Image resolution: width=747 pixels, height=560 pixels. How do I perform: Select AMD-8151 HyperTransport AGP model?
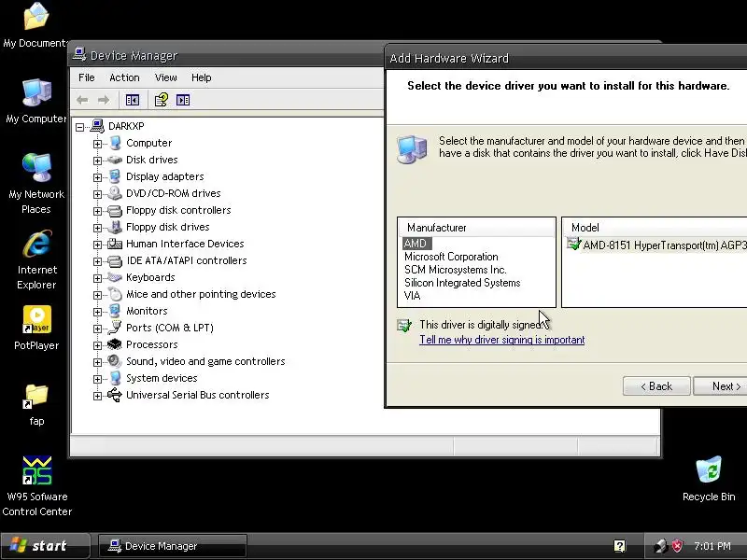click(x=657, y=245)
